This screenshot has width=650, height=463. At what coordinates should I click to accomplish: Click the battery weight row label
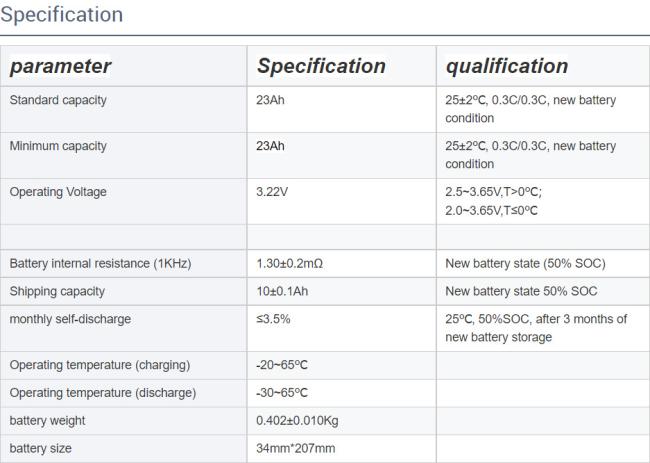[x=47, y=421]
